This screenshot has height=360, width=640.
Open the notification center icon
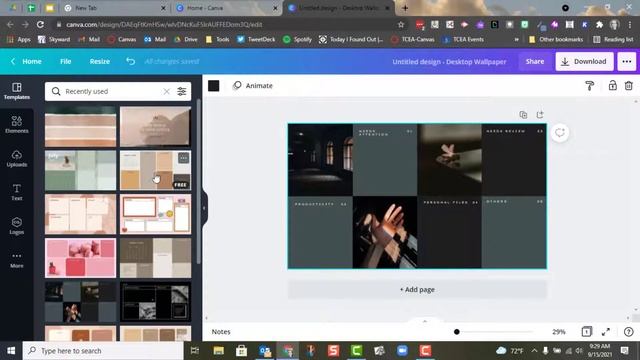pyautogui.click(x=624, y=351)
